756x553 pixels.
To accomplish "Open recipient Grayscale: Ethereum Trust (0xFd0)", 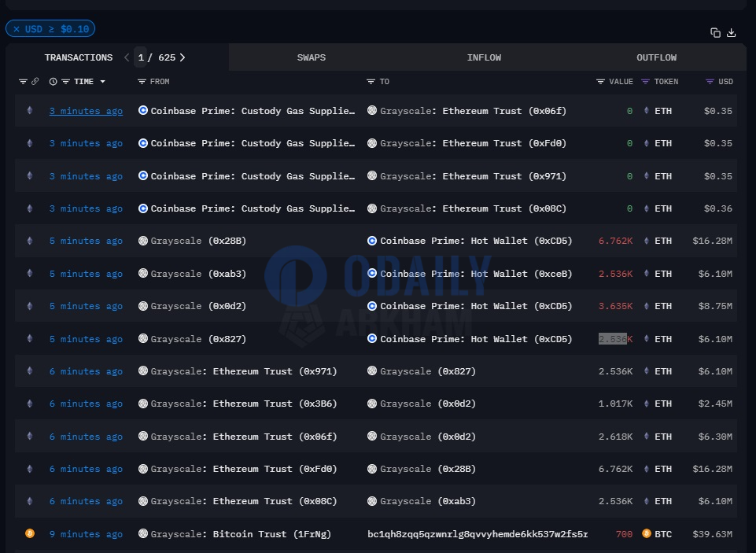I will [x=473, y=143].
